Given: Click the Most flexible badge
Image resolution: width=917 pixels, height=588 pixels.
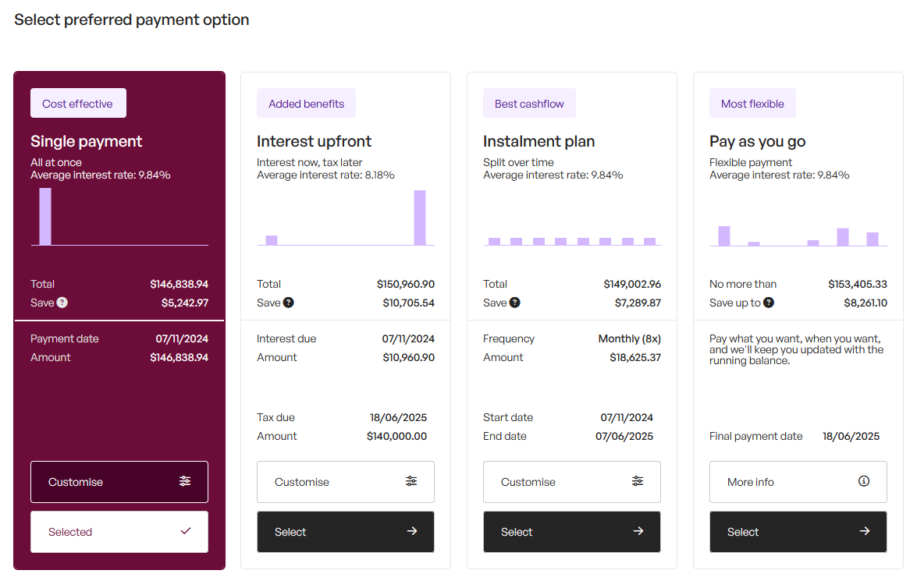Looking at the screenshot, I should 752,104.
